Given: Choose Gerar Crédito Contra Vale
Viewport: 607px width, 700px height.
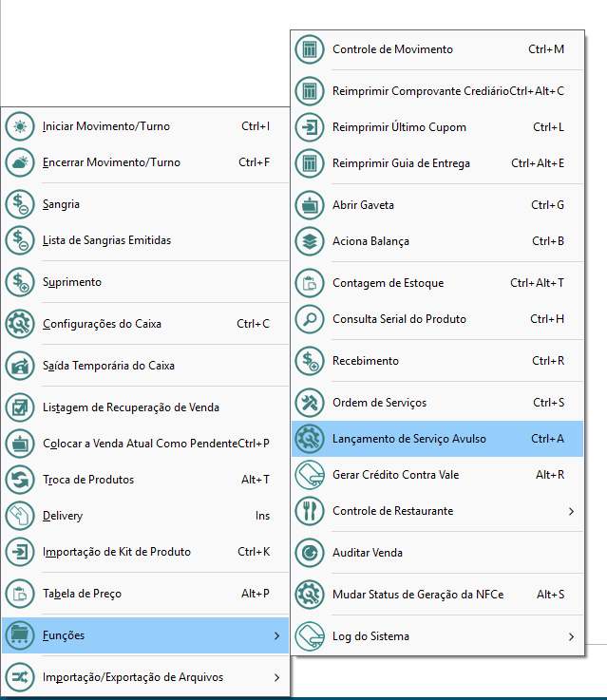Looking at the screenshot, I should pyautogui.click(x=395, y=475).
